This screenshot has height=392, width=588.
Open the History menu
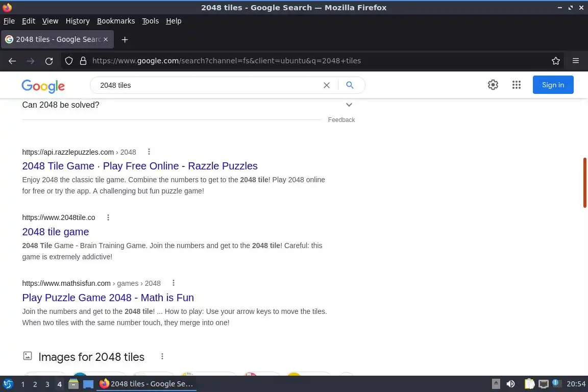[78, 21]
